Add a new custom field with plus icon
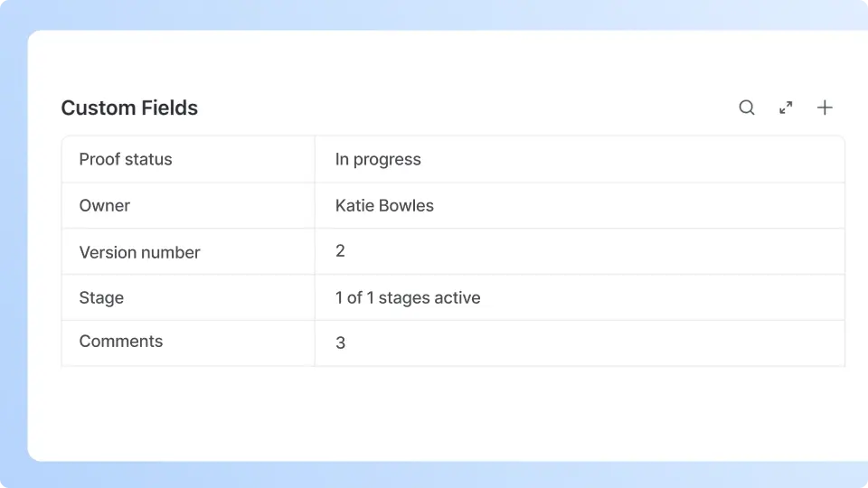The image size is (868, 488). click(825, 108)
